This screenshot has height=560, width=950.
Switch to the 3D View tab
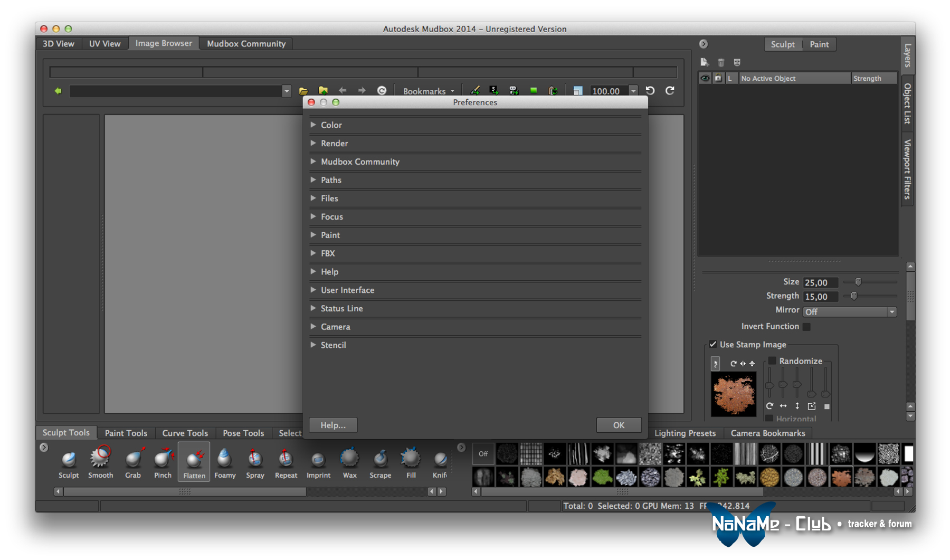point(59,44)
